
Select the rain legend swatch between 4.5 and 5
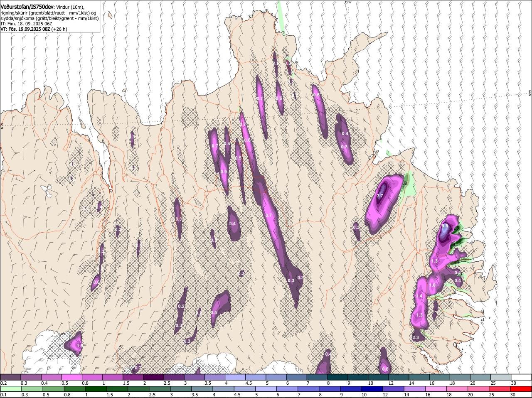pos(244,389)
